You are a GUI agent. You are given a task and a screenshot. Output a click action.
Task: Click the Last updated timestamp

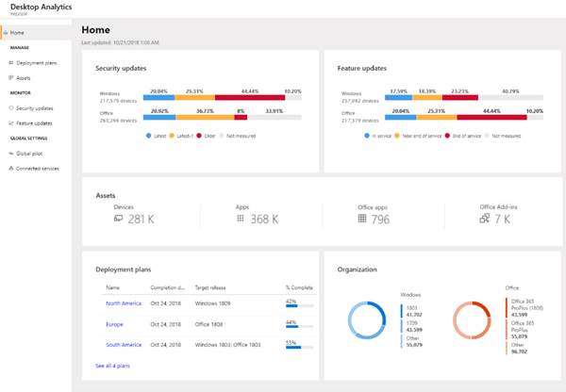tap(120, 42)
